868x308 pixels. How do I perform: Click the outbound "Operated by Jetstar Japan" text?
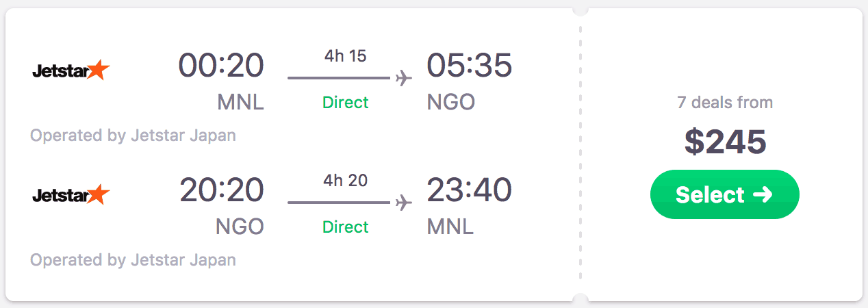coord(133,136)
